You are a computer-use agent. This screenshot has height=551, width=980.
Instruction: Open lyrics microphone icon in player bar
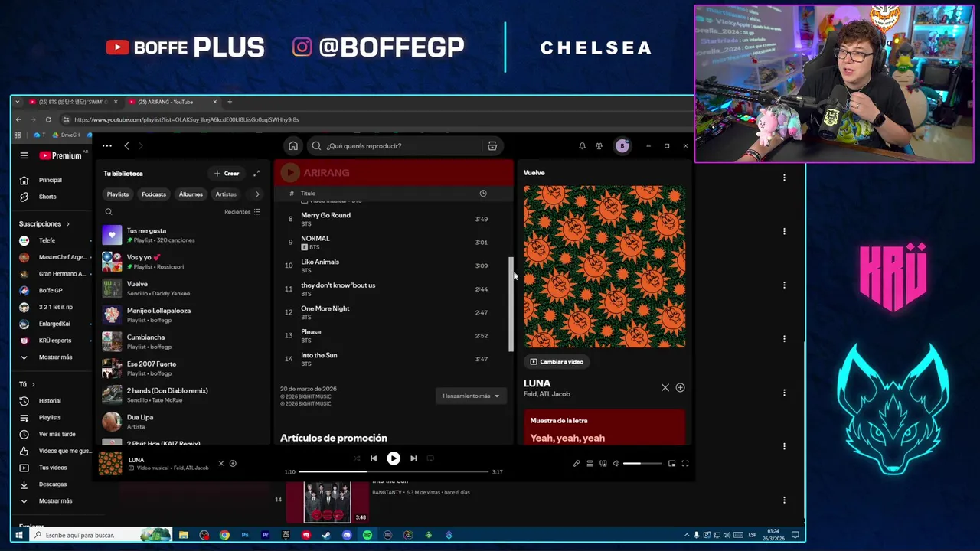click(577, 463)
